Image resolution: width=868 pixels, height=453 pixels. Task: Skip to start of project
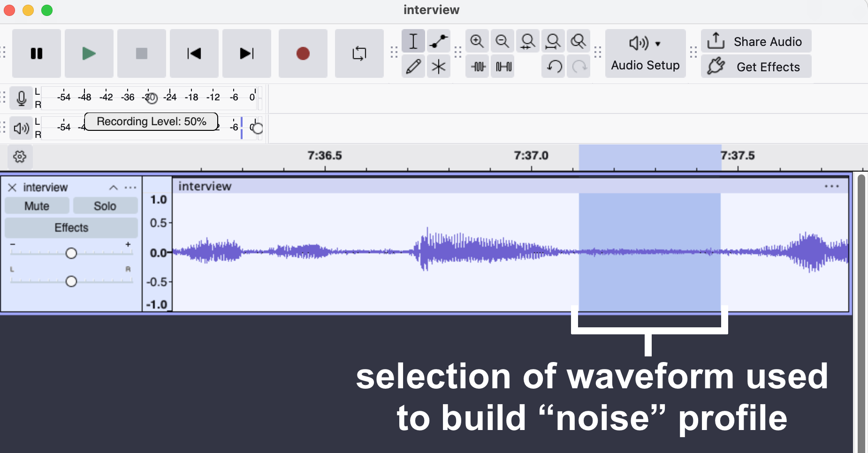point(194,53)
